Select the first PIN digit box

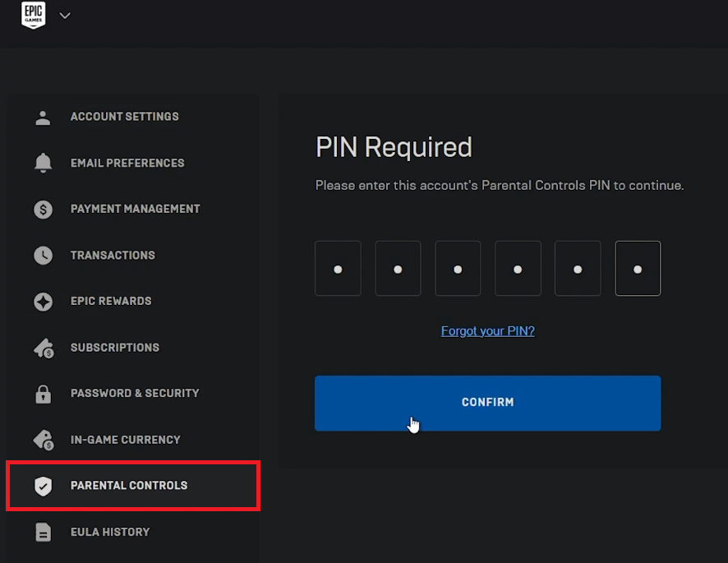pos(338,269)
